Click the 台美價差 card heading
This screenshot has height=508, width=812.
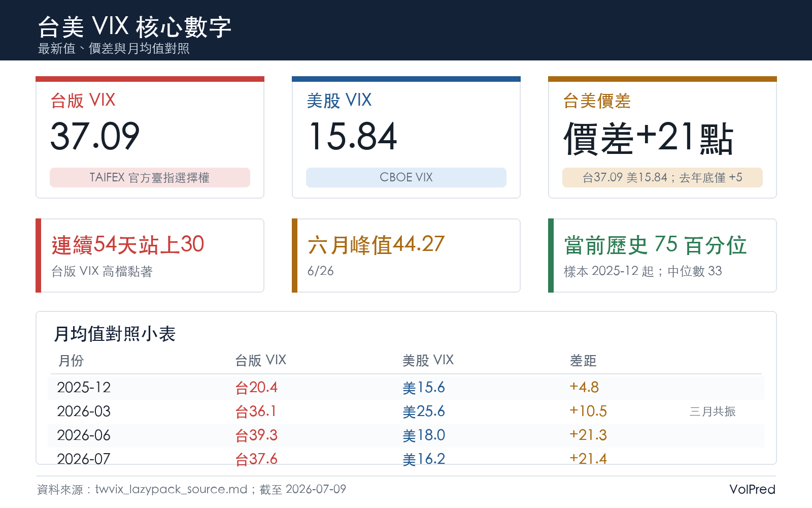coord(597,101)
